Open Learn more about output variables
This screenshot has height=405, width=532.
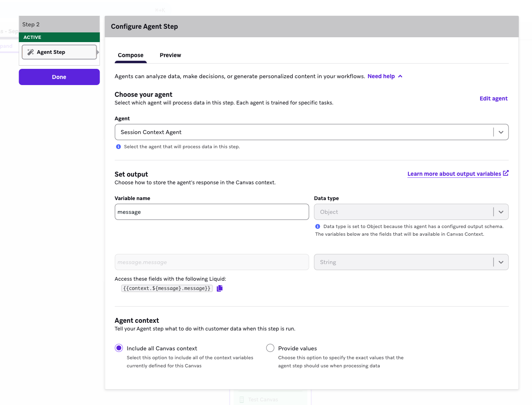tap(454, 173)
